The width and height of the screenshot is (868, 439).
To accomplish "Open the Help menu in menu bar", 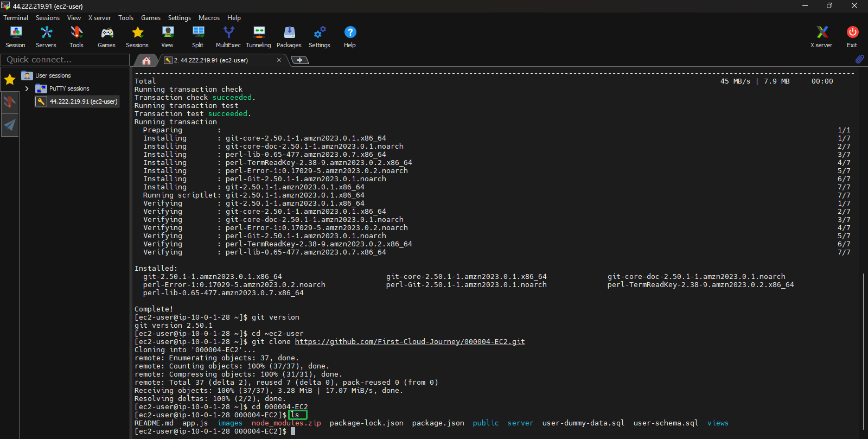I will tap(234, 18).
